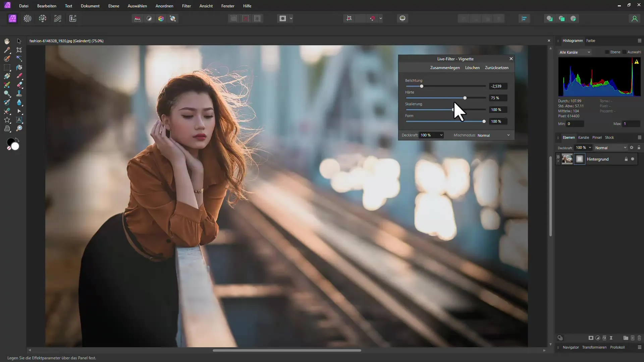
Task: Switch to the Histogramm tab
Action: [x=572, y=40]
